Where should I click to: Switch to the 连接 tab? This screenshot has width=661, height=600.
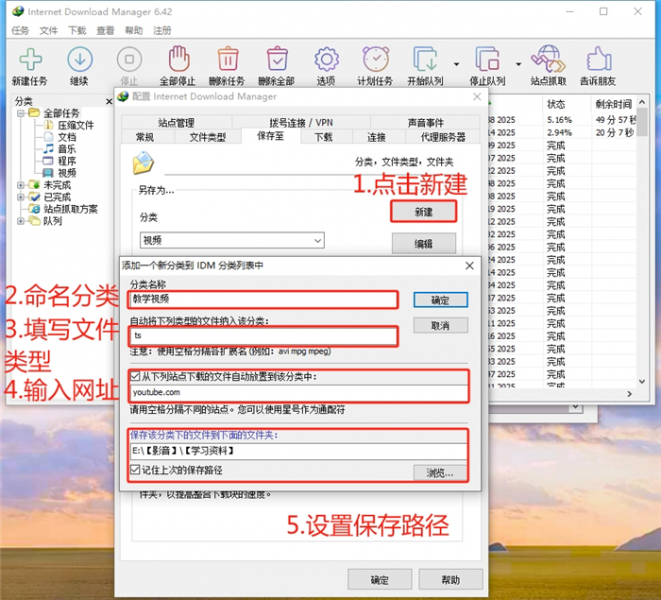pos(376,137)
